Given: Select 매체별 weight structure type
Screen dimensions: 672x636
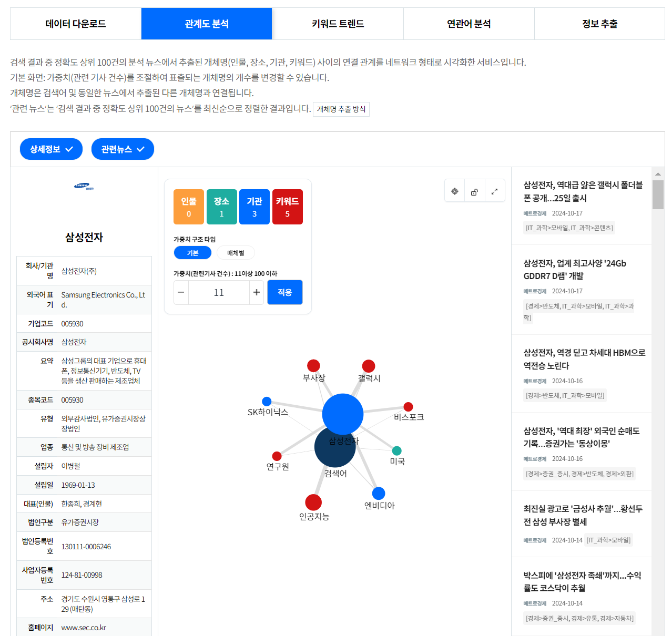Looking at the screenshot, I should 236,253.
